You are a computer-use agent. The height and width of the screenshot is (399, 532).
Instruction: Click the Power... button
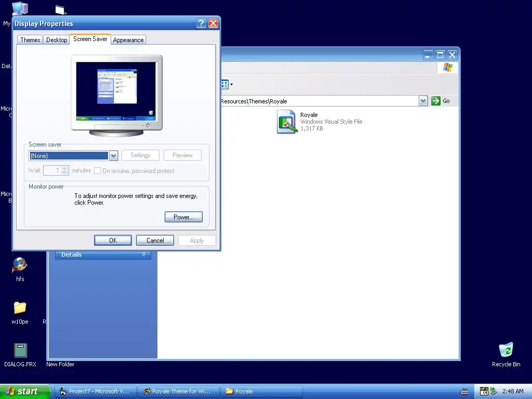point(183,217)
